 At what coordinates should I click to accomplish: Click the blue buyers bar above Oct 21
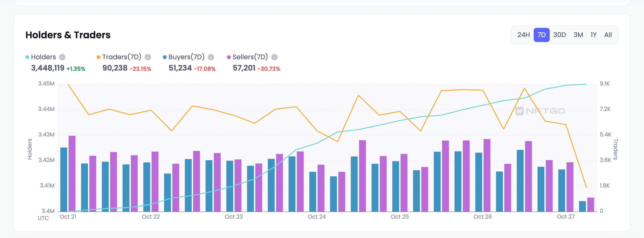[64, 179]
